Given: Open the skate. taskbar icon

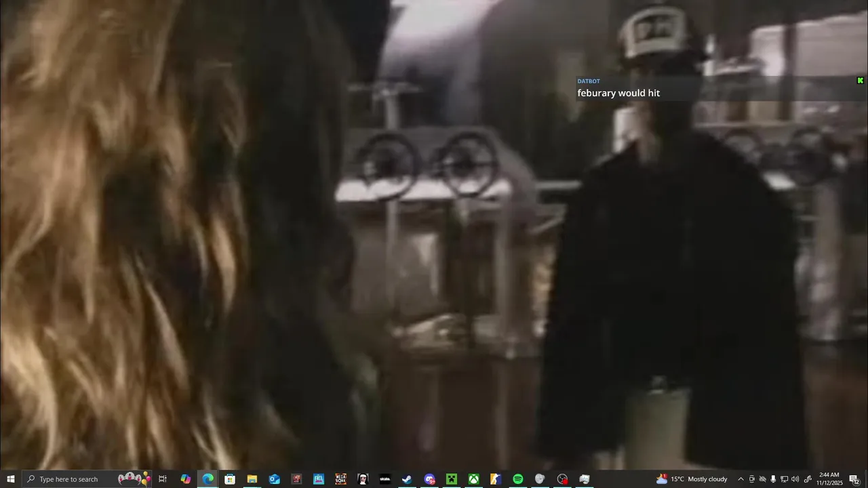Looking at the screenshot, I should coord(385,479).
